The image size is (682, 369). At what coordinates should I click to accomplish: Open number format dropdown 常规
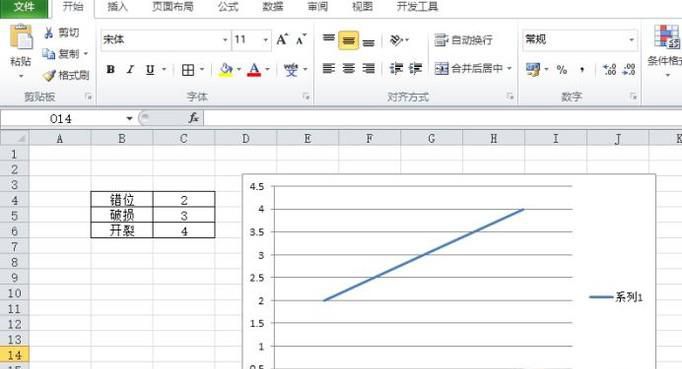[x=631, y=40]
